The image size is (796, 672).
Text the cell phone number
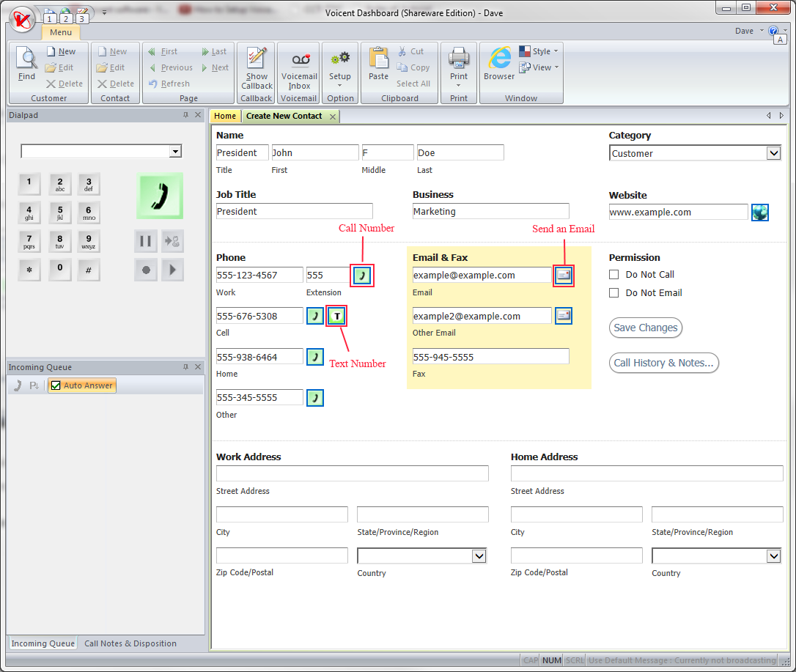click(336, 317)
